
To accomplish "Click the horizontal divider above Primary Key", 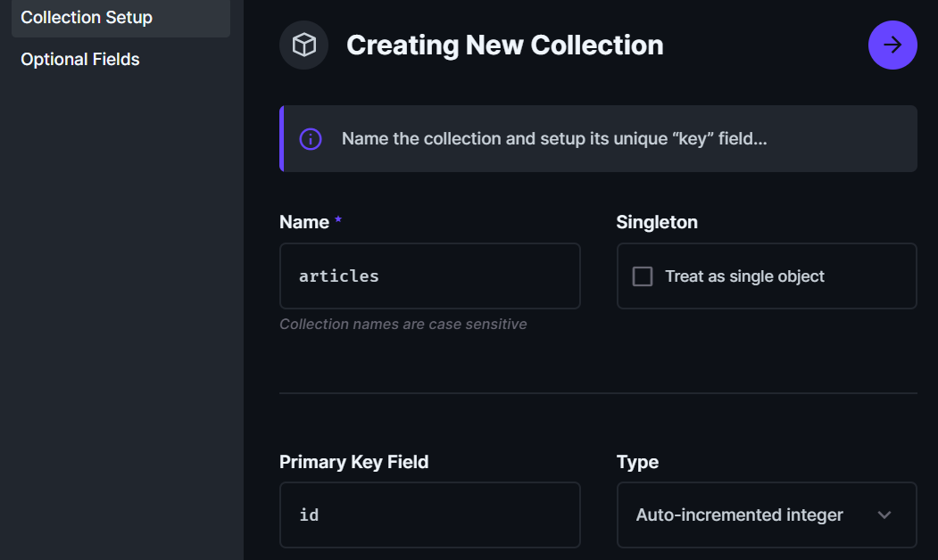I will click(598, 393).
